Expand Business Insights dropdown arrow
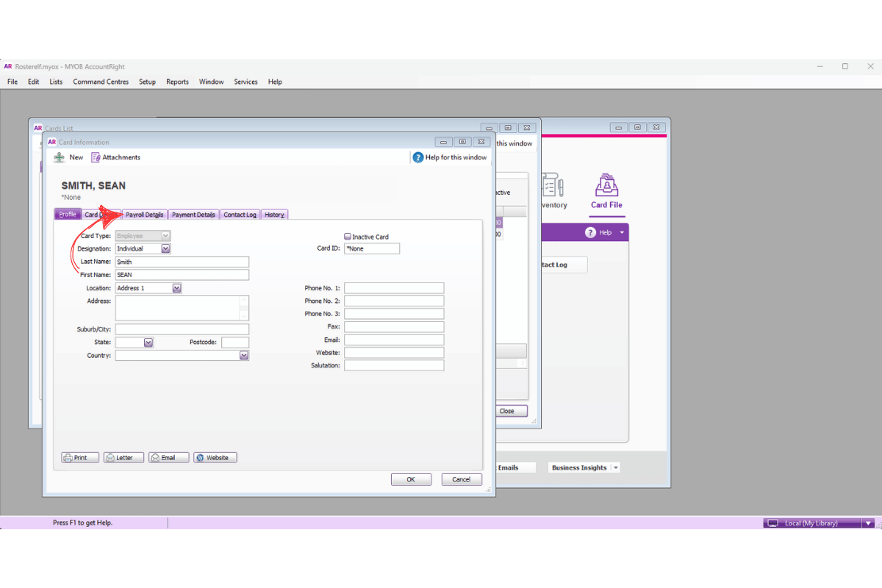The image size is (882, 588). click(x=615, y=467)
